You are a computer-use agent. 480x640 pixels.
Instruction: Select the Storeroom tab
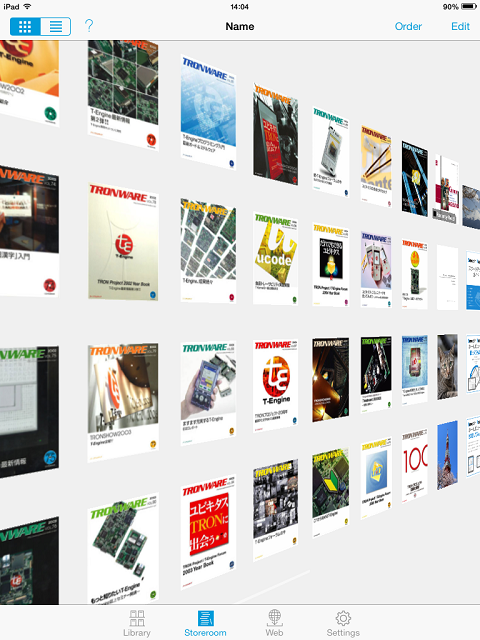[205, 623]
